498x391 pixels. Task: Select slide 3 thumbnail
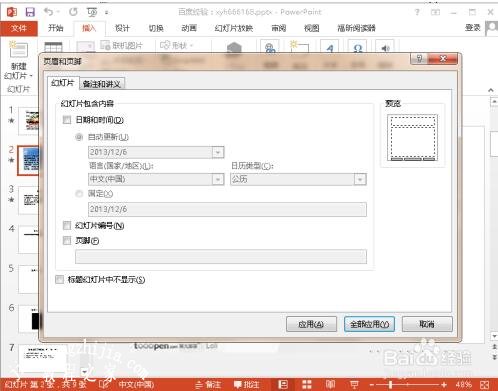coord(29,200)
